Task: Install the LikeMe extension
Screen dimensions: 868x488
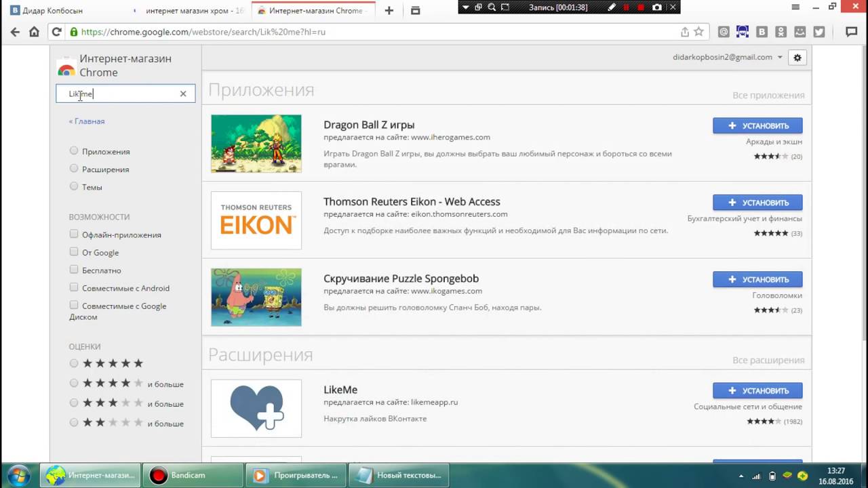Action: click(757, 390)
